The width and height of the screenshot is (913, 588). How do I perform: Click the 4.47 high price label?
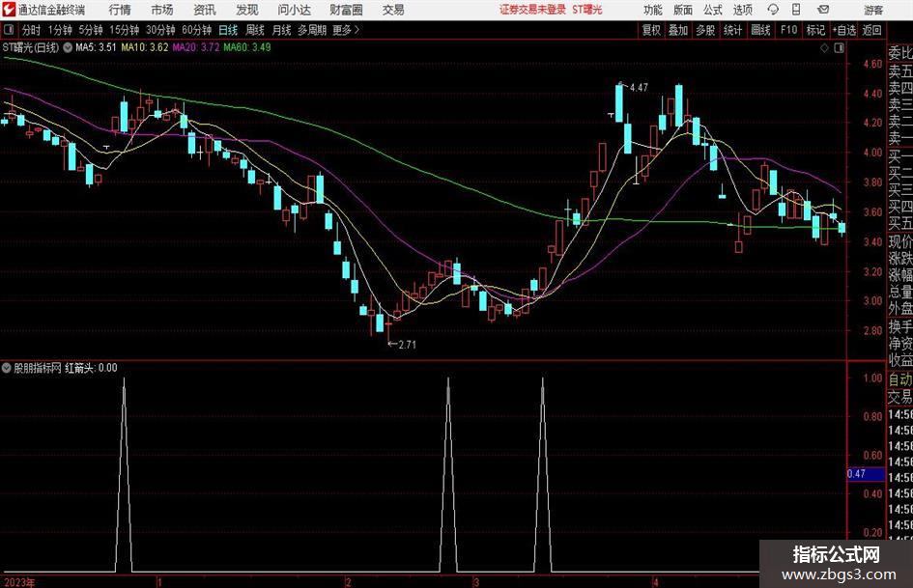coord(639,88)
